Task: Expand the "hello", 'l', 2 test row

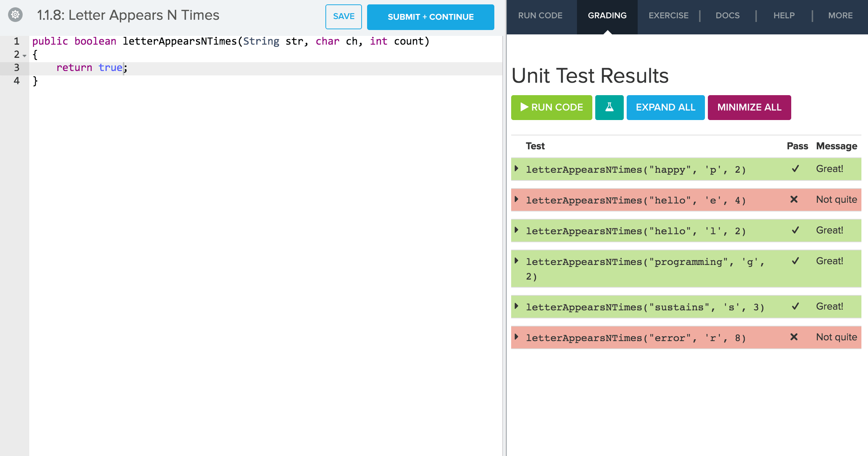Action: pyautogui.click(x=516, y=230)
